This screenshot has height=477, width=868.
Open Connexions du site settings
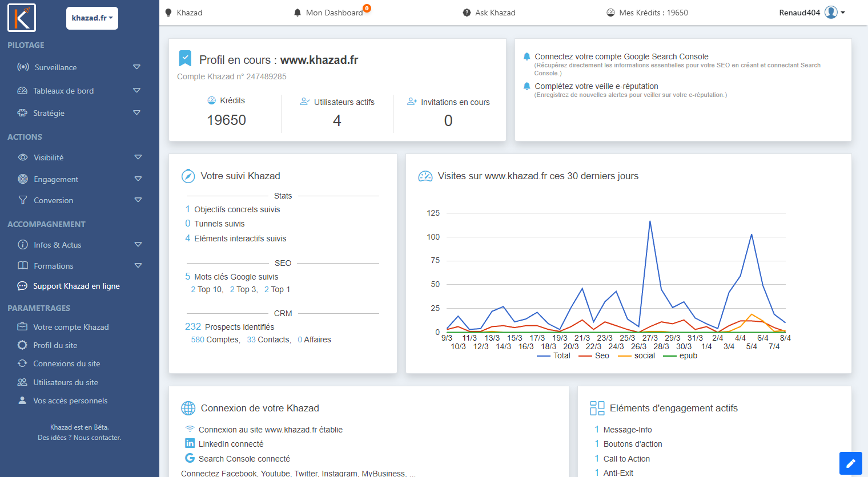[x=66, y=363]
